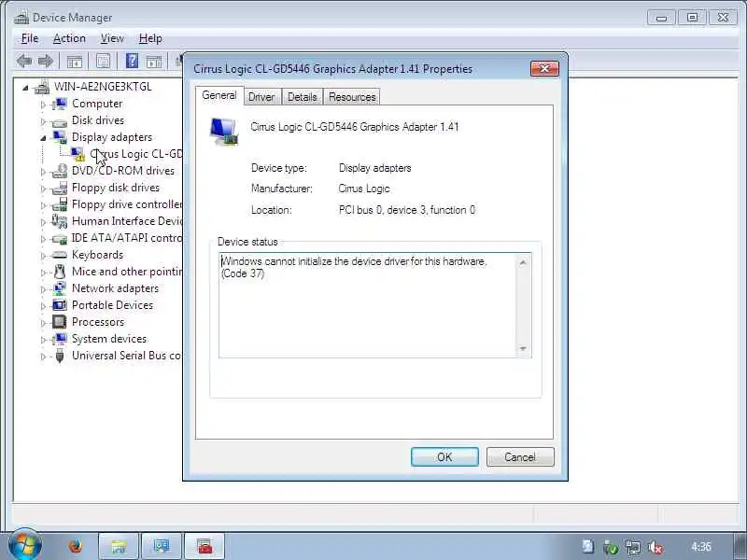Select the Portable Devices tree label
This screenshot has height=560, width=747.
tap(112, 305)
